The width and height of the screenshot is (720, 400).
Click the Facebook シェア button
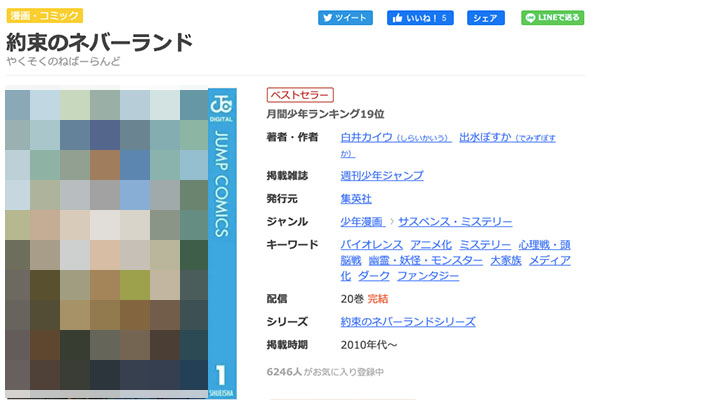(485, 18)
